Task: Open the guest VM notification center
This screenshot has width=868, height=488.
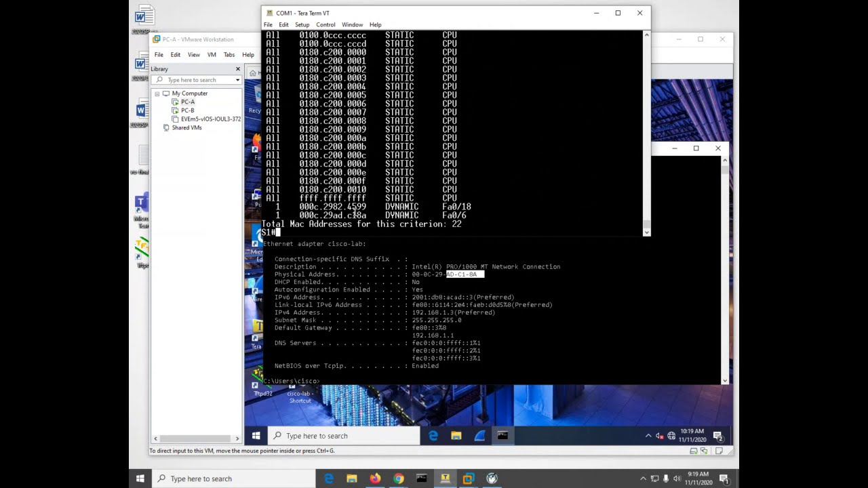Action: click(718, 436)
